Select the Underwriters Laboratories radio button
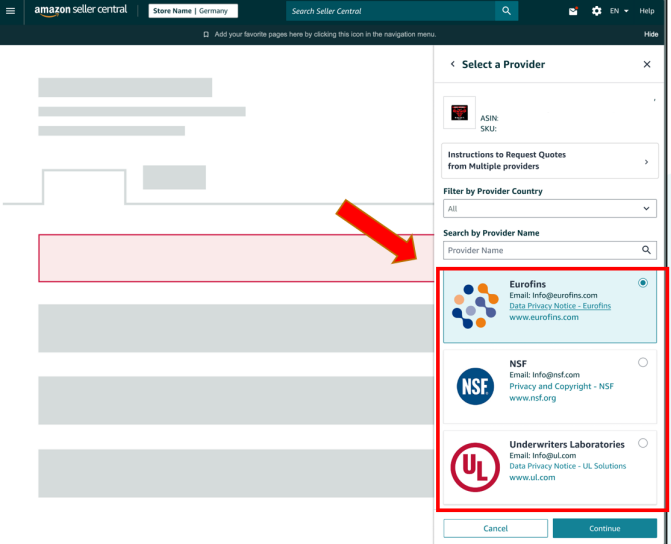The image size is (671, 544). pos(643,443)
